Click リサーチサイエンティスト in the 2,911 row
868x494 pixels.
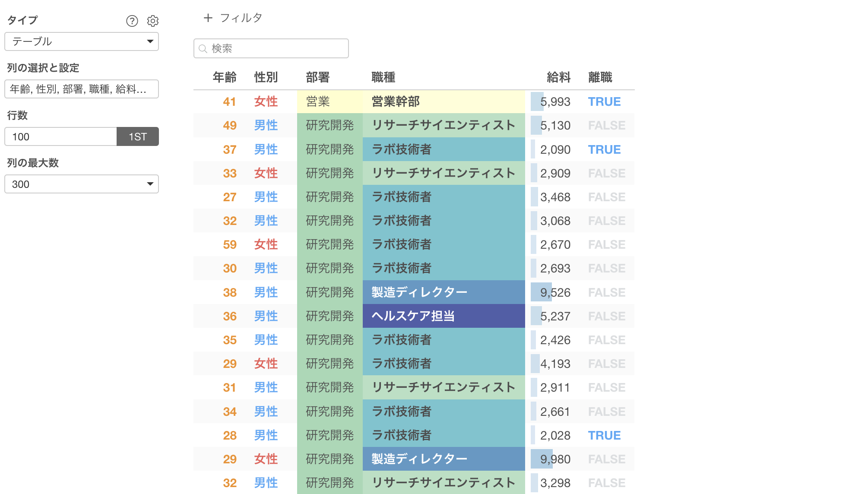[x=444, y=387]
